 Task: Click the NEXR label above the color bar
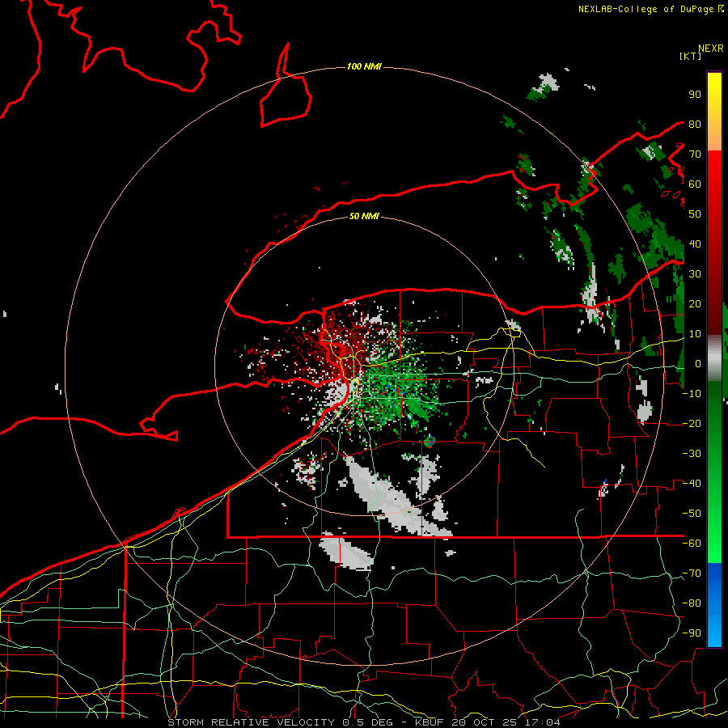click(711, 49)
